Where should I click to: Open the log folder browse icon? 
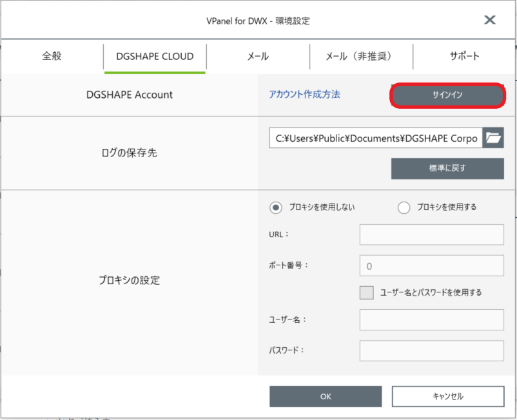[493, 138]
